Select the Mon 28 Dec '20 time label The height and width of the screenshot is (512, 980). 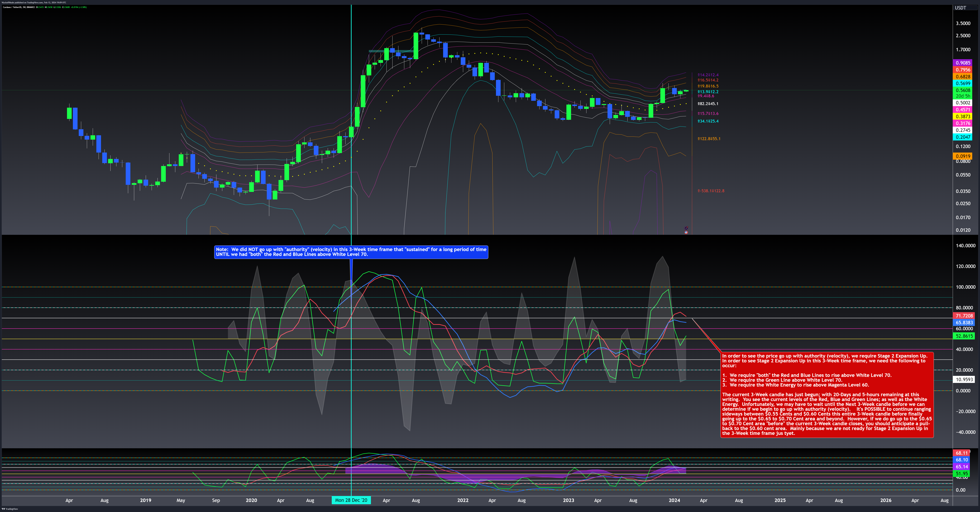coord(351,500)
